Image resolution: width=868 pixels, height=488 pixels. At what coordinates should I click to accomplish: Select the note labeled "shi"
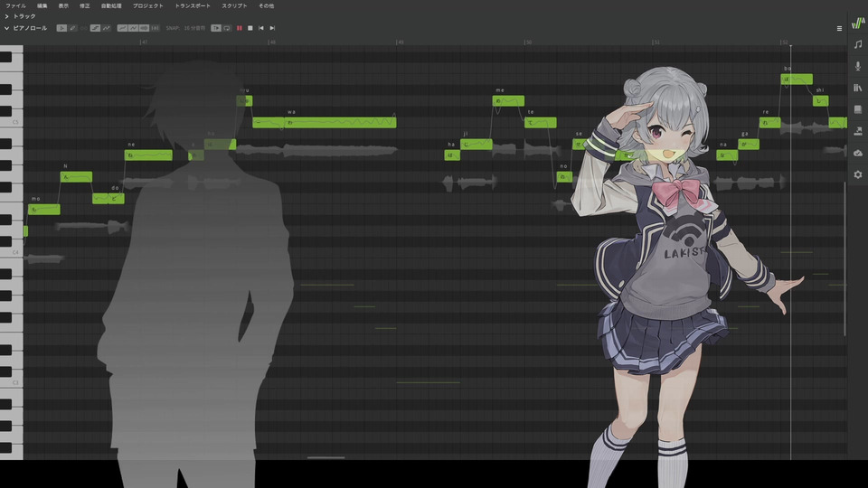pyautogui.click(x=820, y=100)
